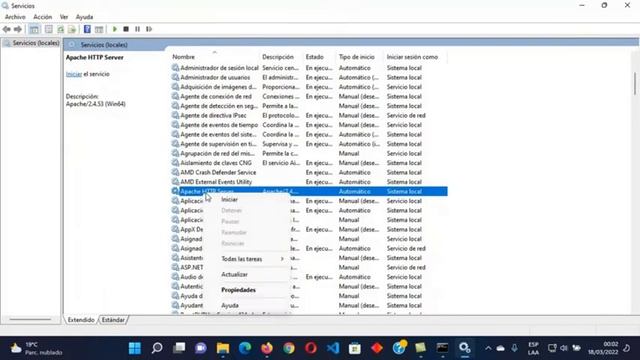640x360 pixels.
Task: Toggle the action pane toolbar icon
Action: pos(99,29)
